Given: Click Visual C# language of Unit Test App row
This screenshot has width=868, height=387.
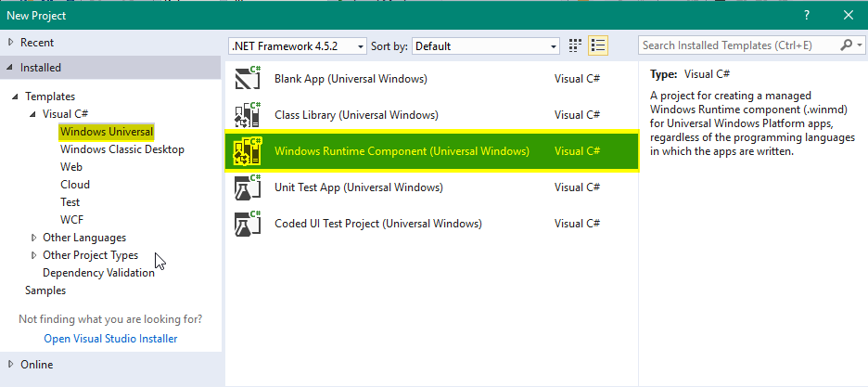Looking at the screenshot, I should tap(578, 187).
